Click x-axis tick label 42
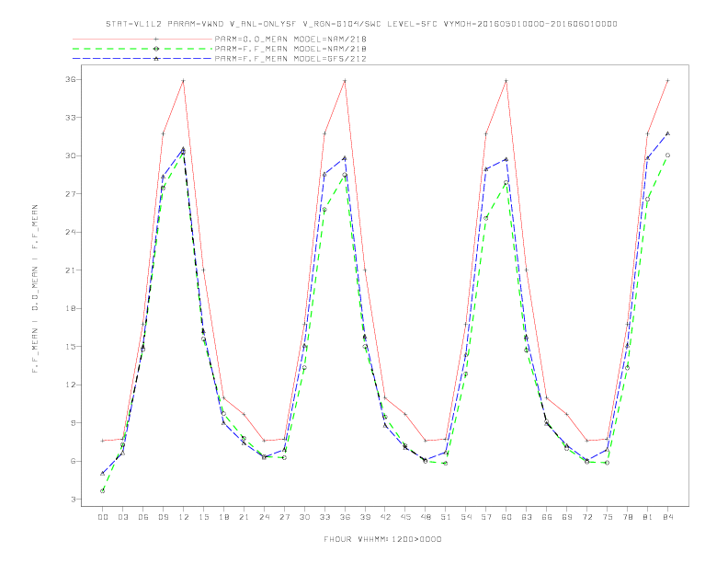The height and width of the screenshot is (563, 728). [385, 517]
